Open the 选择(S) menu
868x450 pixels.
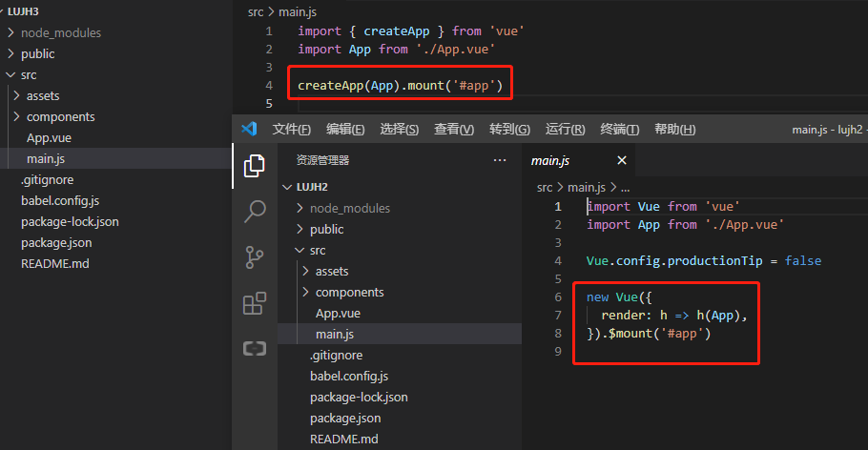399,130
